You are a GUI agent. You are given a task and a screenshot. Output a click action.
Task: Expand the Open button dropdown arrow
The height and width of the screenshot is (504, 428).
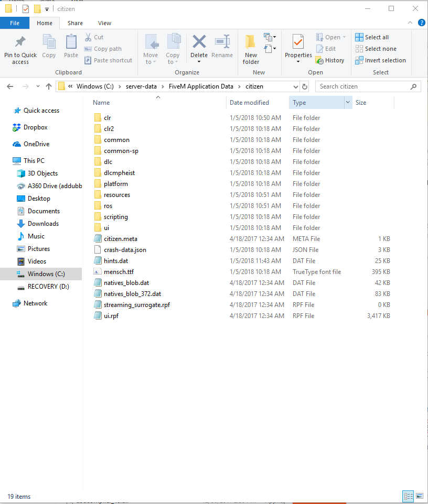coord(344,37)
